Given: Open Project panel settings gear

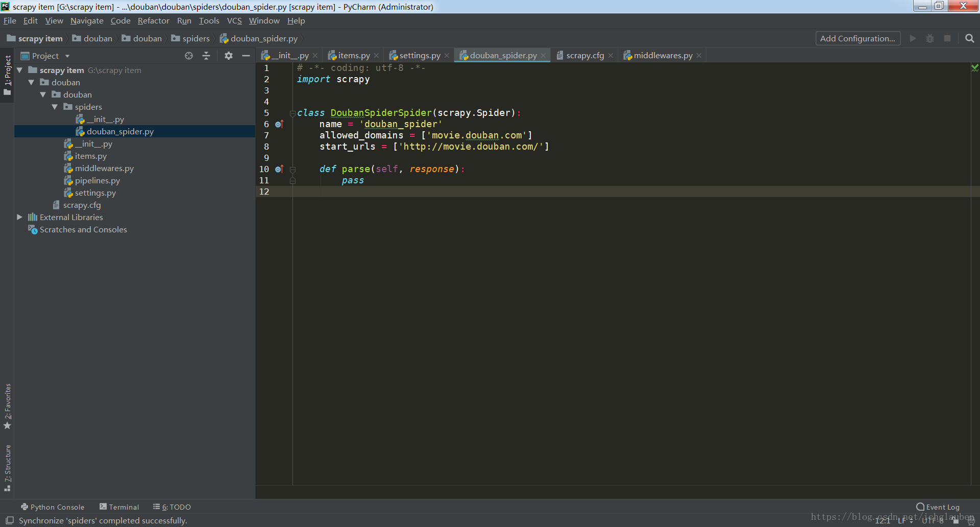Looking at the screenshot, I should (x=229, y=56).
